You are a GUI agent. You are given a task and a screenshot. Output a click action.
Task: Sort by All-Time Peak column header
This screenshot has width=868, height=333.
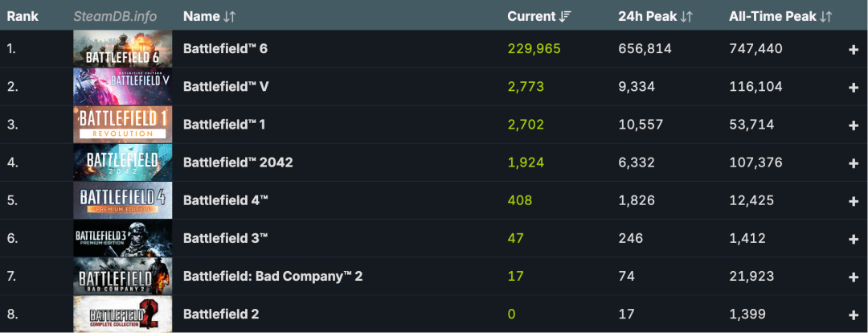780,16
